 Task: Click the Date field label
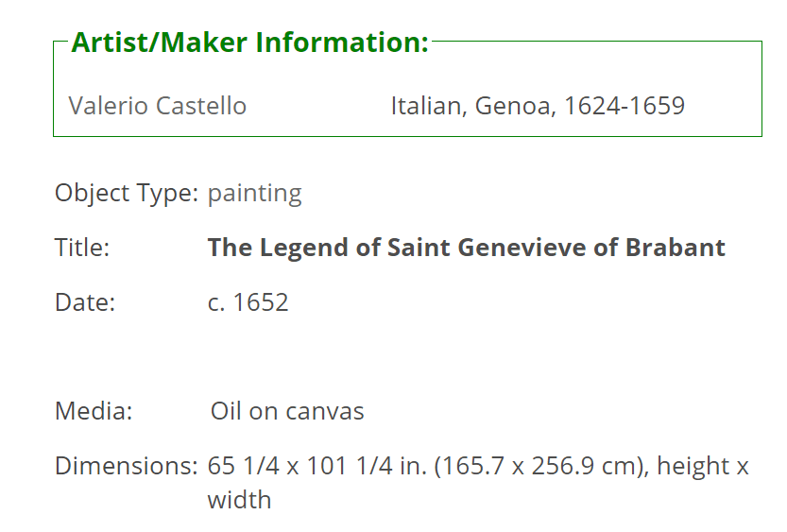click(85, 302)
